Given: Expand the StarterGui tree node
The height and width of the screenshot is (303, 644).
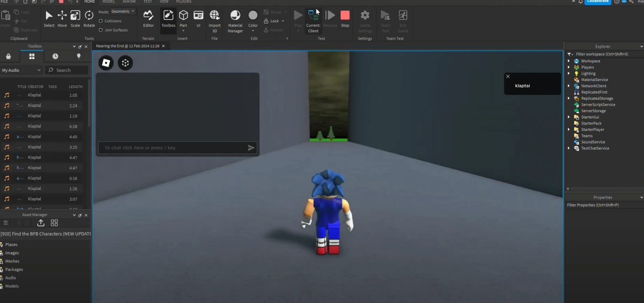Looking at the screenshot, I should [x=569, y=117].
